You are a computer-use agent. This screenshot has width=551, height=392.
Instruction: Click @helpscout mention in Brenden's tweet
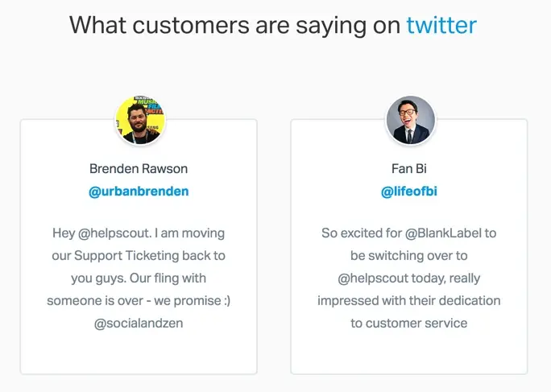(x=114, y=233)
